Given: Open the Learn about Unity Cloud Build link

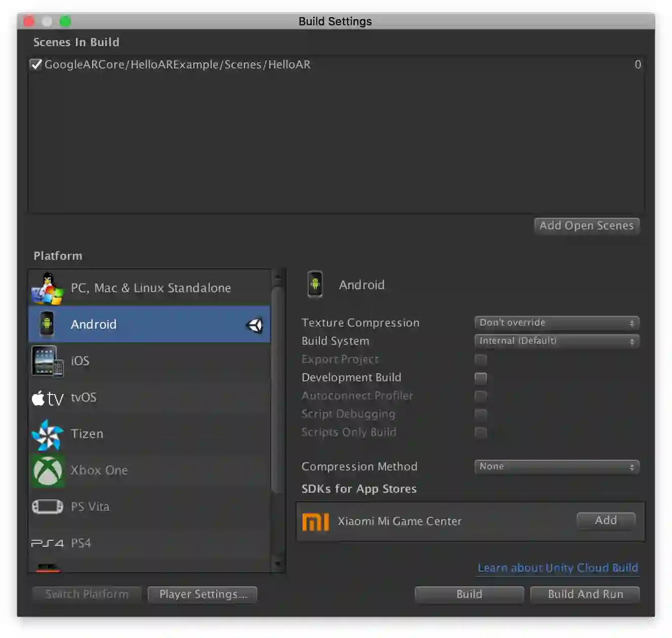Looking at the screenshot, I should (x=558, y=568).
